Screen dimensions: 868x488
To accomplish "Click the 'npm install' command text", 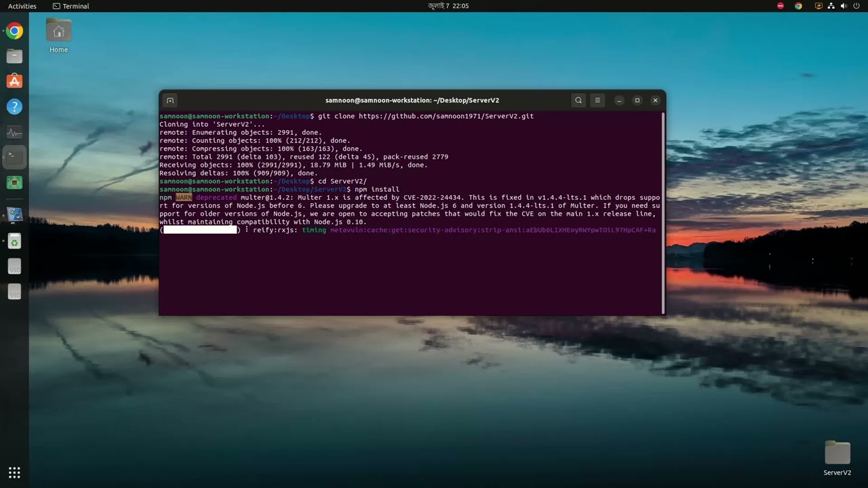I will pyautogui.click(x=377, y=190).
